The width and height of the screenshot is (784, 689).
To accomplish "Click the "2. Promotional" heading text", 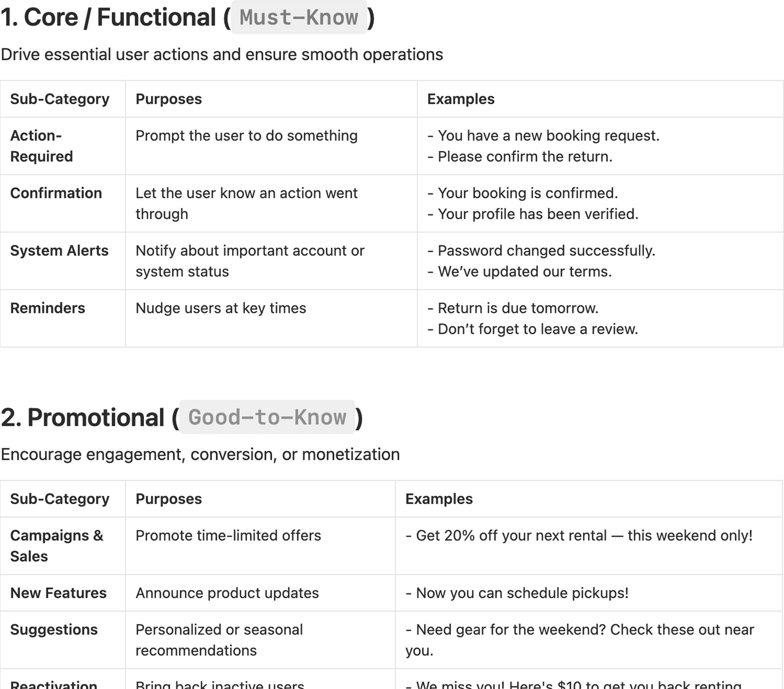I will [83, 417].
